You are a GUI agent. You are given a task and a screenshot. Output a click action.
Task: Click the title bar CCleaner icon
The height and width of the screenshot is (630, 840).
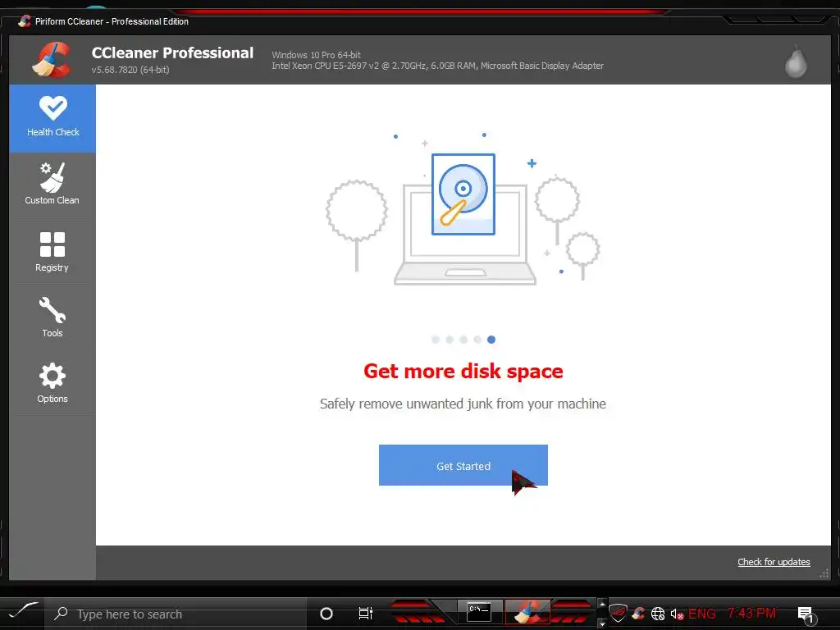pyautogui.click(x=24, y=21)
